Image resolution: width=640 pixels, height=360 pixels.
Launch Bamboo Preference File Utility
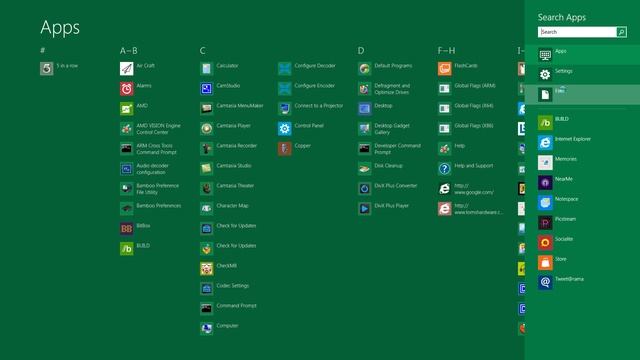coord(149,189)
